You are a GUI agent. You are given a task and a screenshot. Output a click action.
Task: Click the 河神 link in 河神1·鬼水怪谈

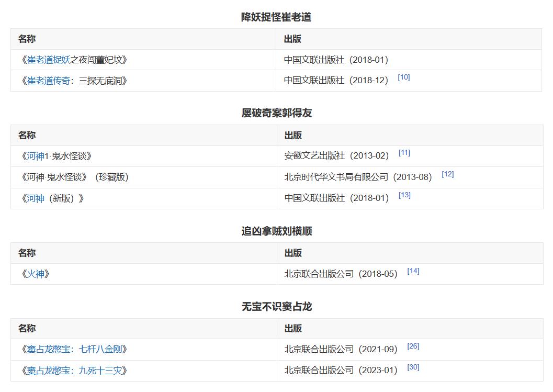coord(36,156)
